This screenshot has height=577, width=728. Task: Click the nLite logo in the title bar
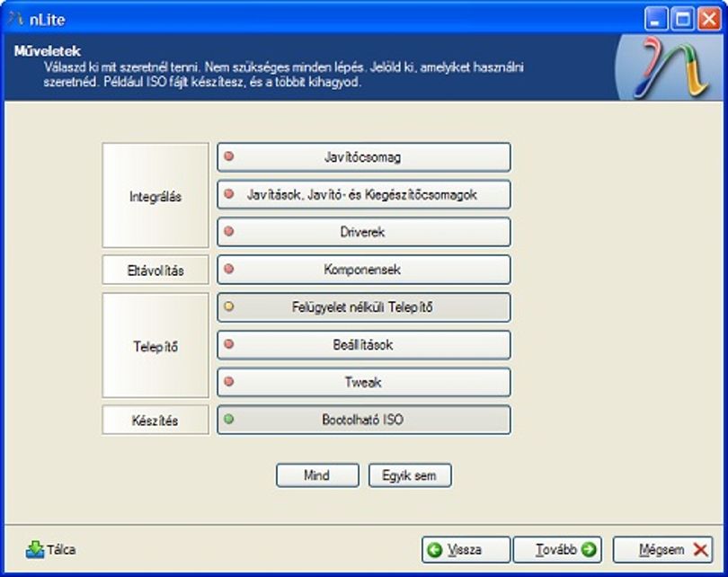[15, 19]
